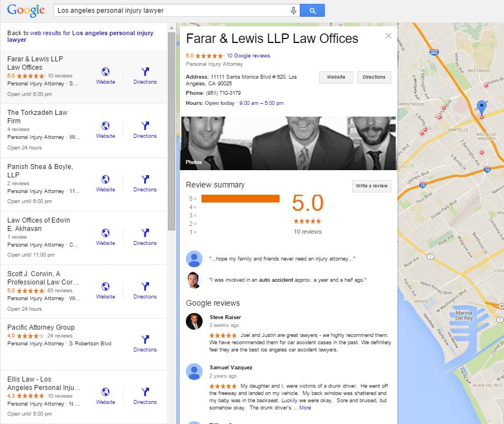
Task: Open the 10 Google reviews link
Action: point(248,56)
